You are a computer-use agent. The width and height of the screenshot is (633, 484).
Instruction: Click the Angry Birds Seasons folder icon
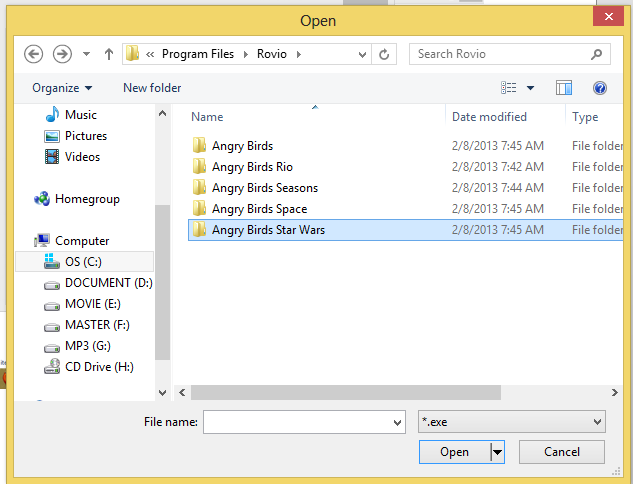click(x=199, y=187)
